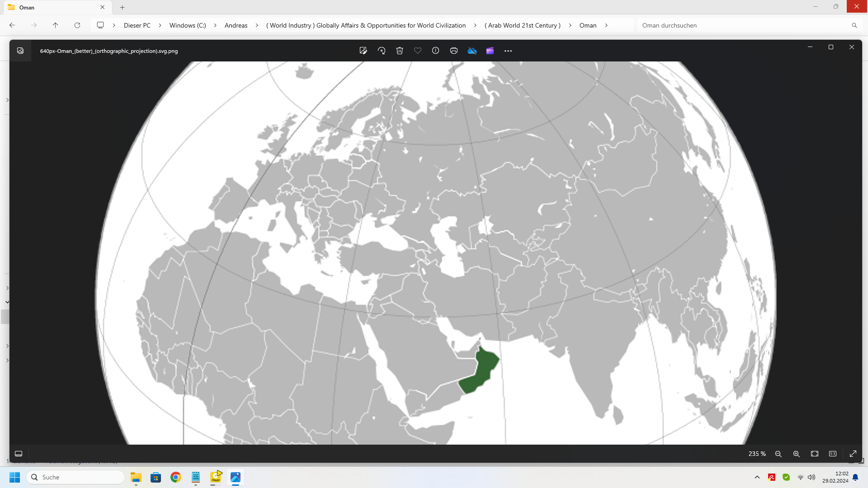The height and width of the screenshot is (488, 868).
Task: Refresh the Explorer folder view
Action: pyautogui.click(x=77, y=25)
